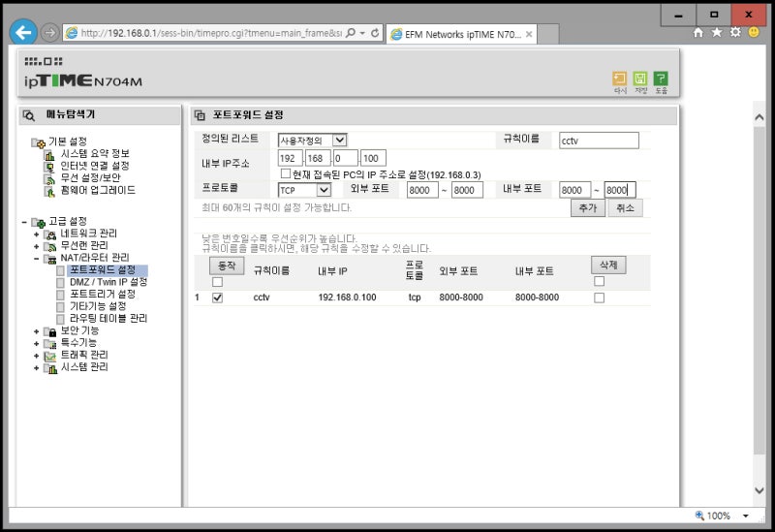Click the 규칙이름 cctv input field
This screenshot has height=532, width=775.
599,141
